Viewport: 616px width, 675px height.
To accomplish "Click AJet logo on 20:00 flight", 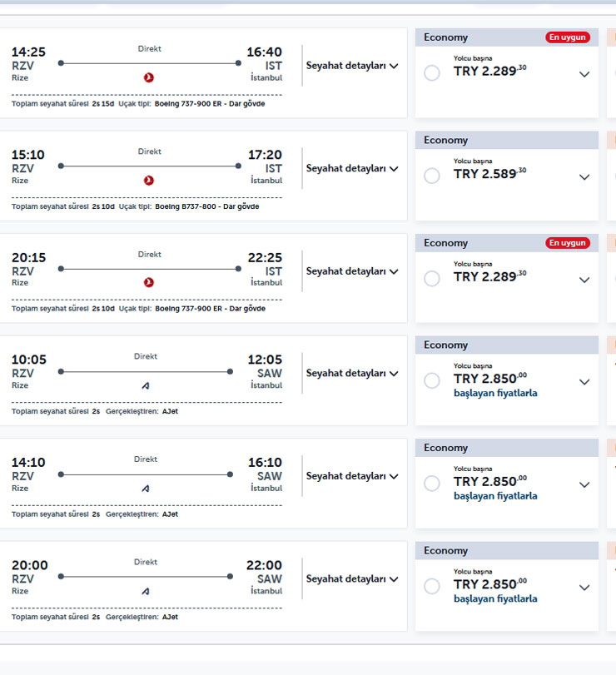I will 146,591.
